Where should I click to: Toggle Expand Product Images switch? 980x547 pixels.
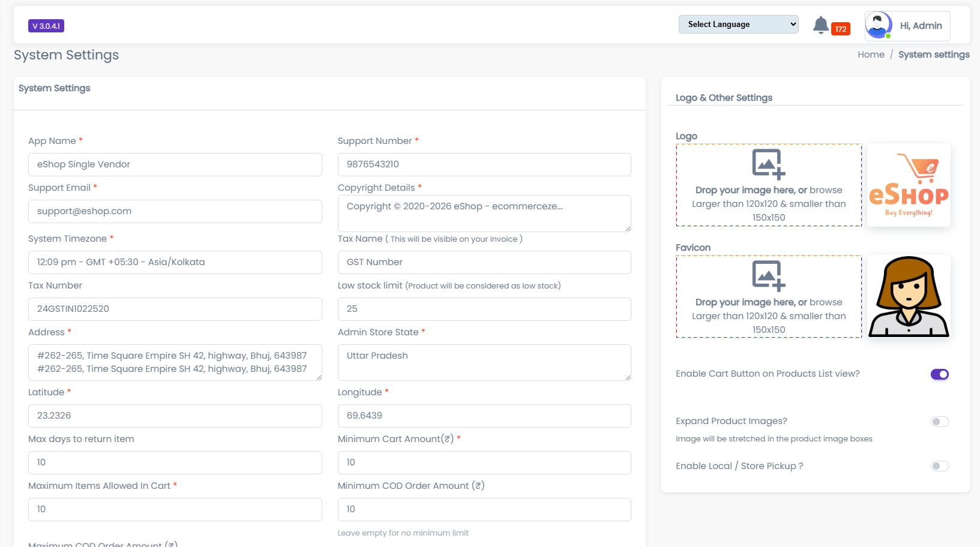[940, 422]
